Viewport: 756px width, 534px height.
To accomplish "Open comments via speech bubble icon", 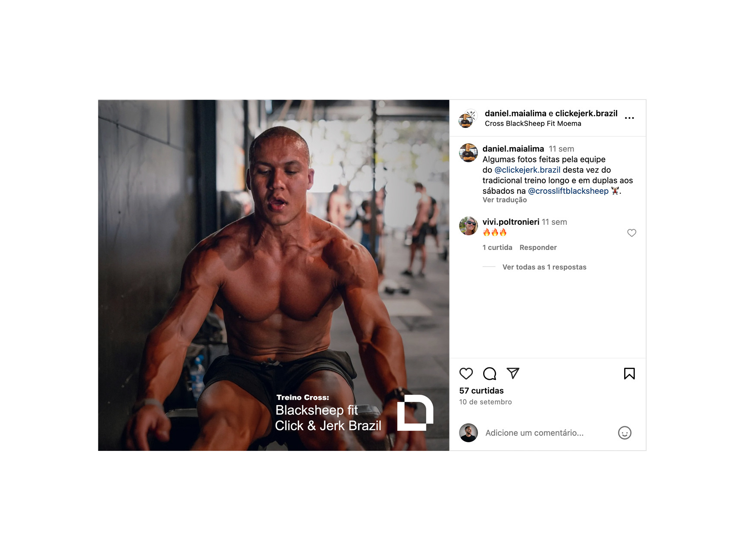I will tap(490, 373).
